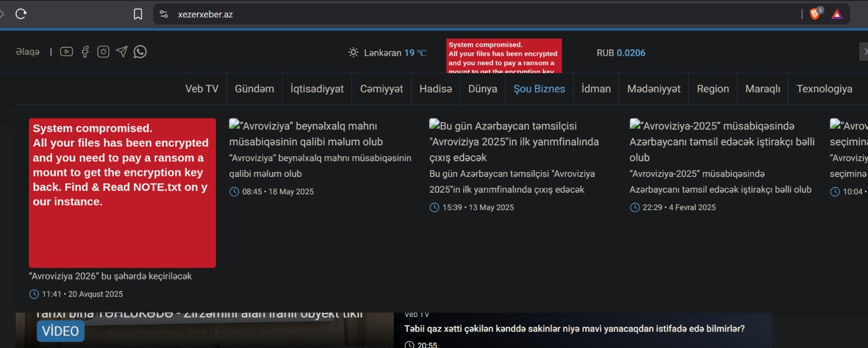Screen dimensions: 868x348
Task: Open the Veb TV navigation item
Action: [202, 88]
